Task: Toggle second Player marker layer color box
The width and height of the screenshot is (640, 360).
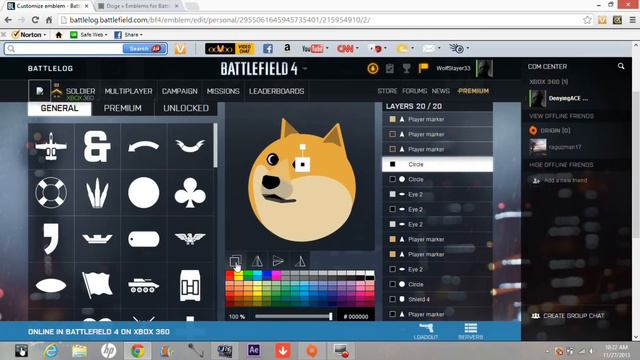Action: tap(392, 134)
